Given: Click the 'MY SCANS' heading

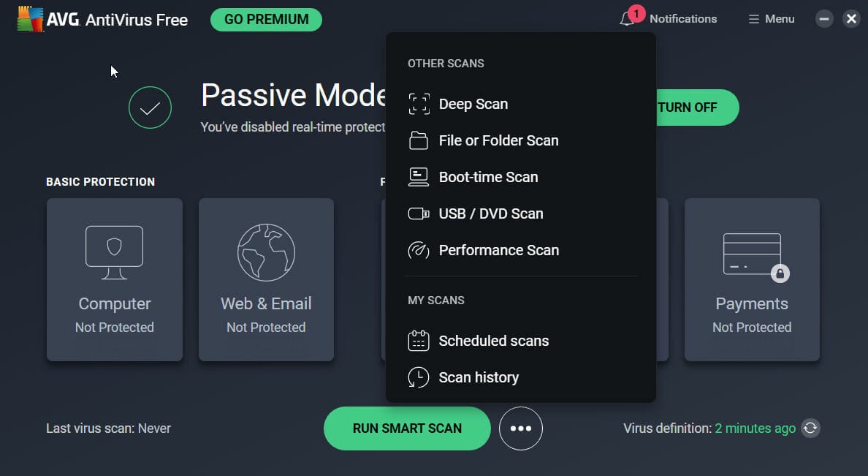Looking at the screenshot, I should [x=436, y=301].
